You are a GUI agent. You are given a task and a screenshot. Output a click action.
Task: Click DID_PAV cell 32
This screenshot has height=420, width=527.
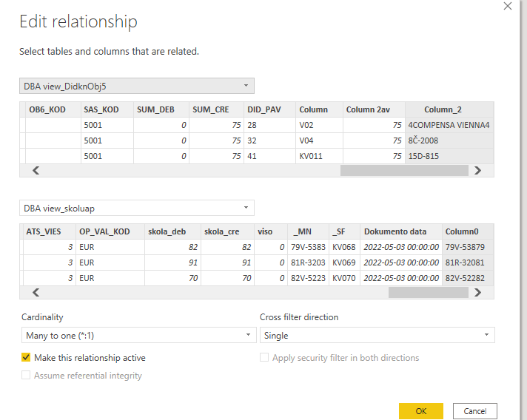pos(270,140)
